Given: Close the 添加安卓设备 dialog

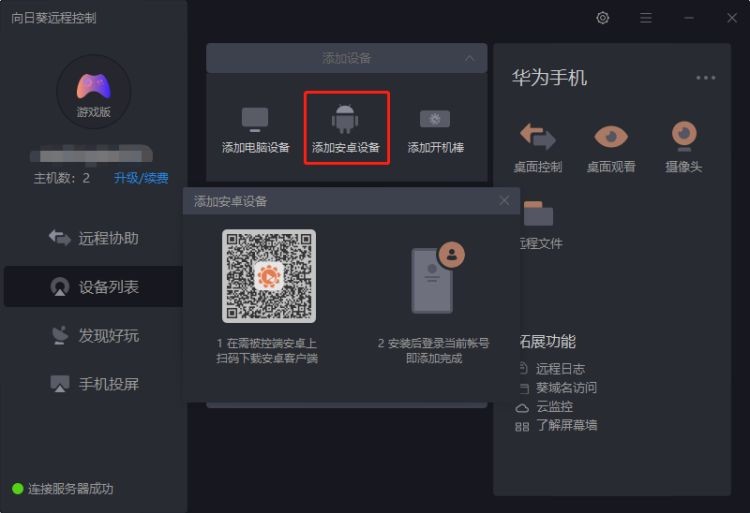Looking at the screenshot, I should (504, 201).
